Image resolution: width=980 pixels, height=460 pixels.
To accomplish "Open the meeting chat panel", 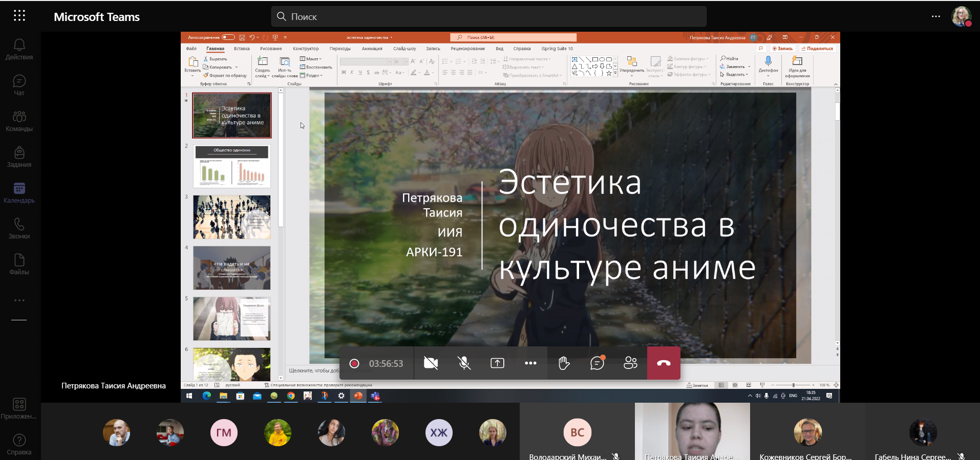I will (597, 363).
